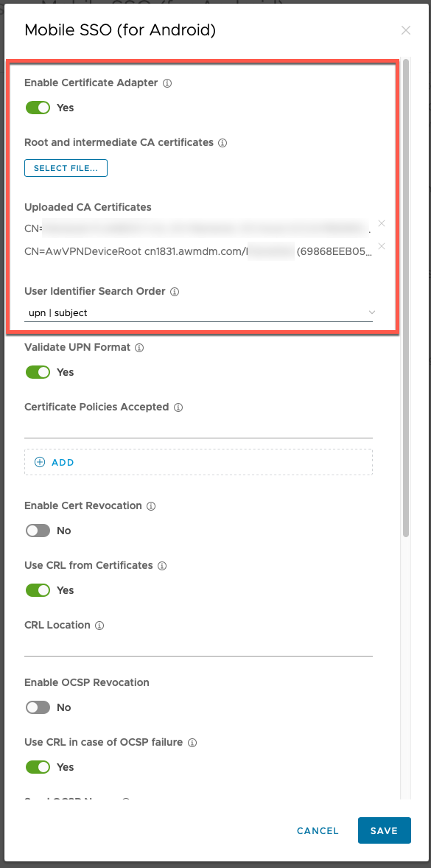The width and height of the screenshot is (431, 868).
Task: Click info icon beside CRL Location
Action: 99,626
